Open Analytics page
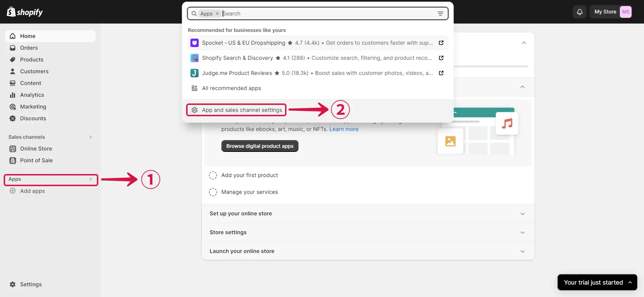This screenshot has width=644, height=297. (x=50, y=95)
